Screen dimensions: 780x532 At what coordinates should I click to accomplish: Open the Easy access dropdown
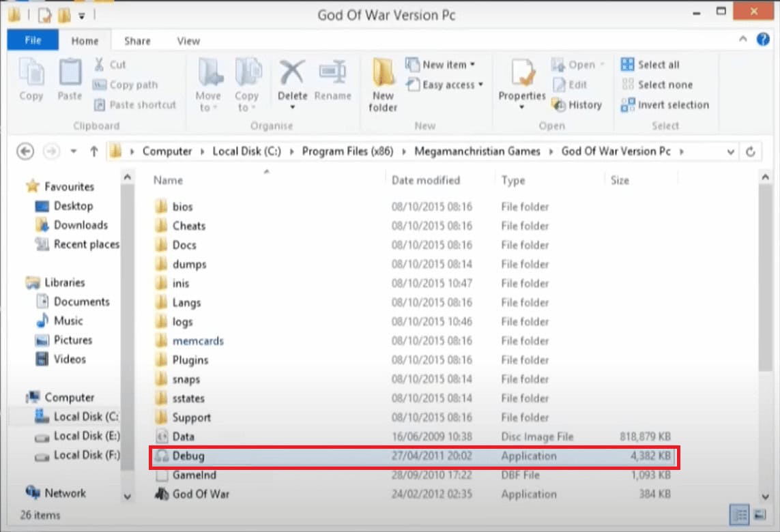click(445, 85)
